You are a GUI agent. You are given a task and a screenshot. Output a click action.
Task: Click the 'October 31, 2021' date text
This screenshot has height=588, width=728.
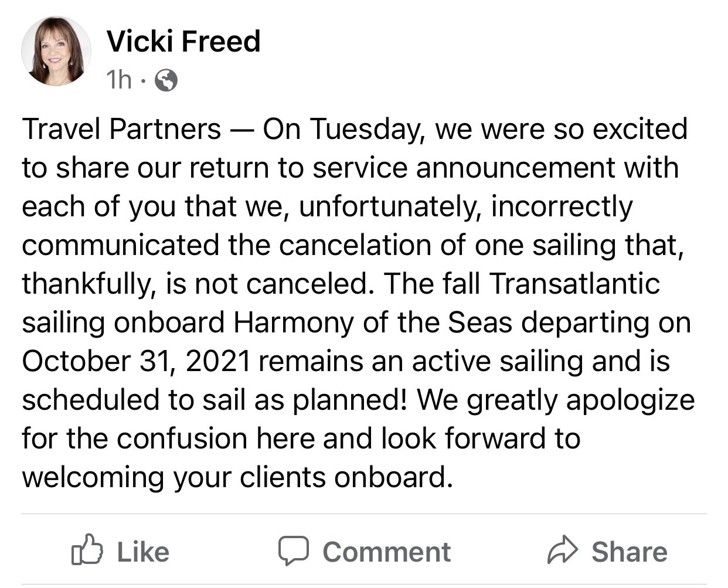pos(137,361)
